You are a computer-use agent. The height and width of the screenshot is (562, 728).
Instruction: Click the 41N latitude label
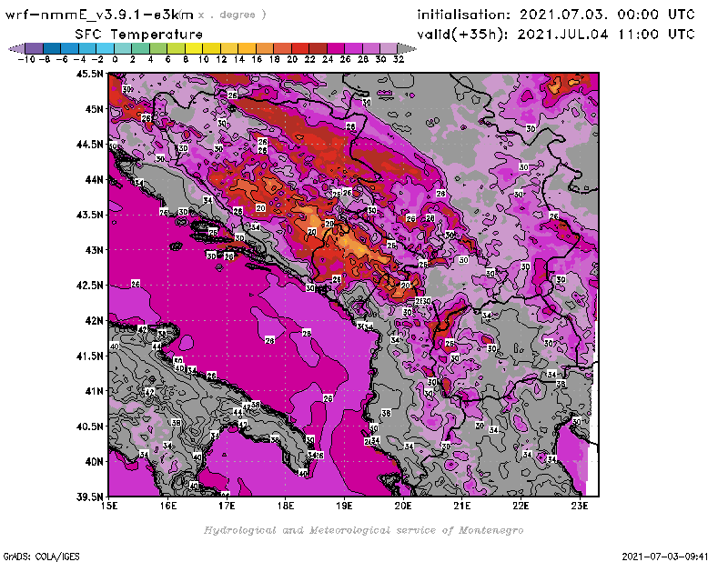point(94,391)
